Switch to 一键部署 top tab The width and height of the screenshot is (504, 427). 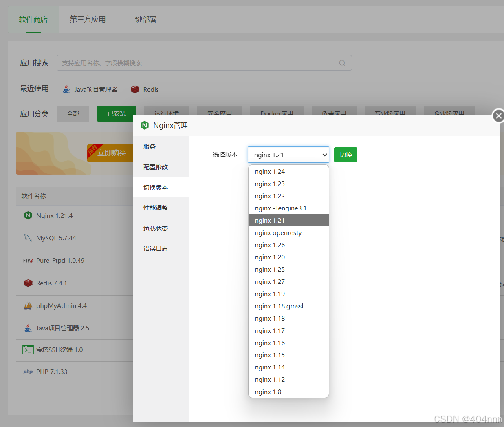pyautogui.click(x=142, y=19)
